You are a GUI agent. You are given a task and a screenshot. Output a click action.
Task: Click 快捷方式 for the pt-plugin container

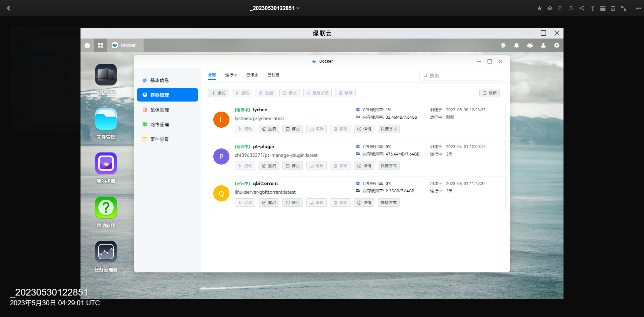click(389, 166)
